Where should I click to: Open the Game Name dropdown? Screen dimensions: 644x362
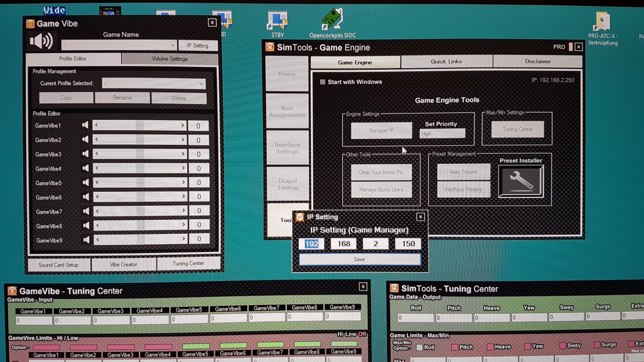(x=119, y=45)
